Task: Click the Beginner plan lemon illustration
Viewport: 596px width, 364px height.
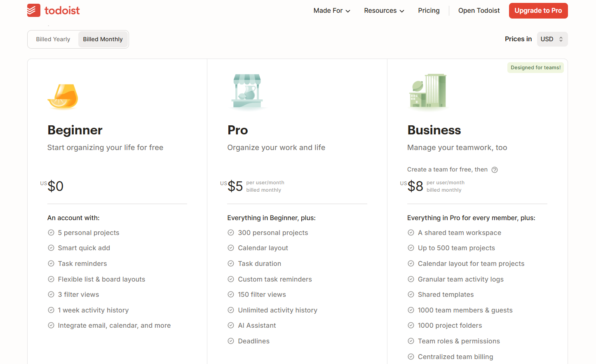Action: click(63, 96)
